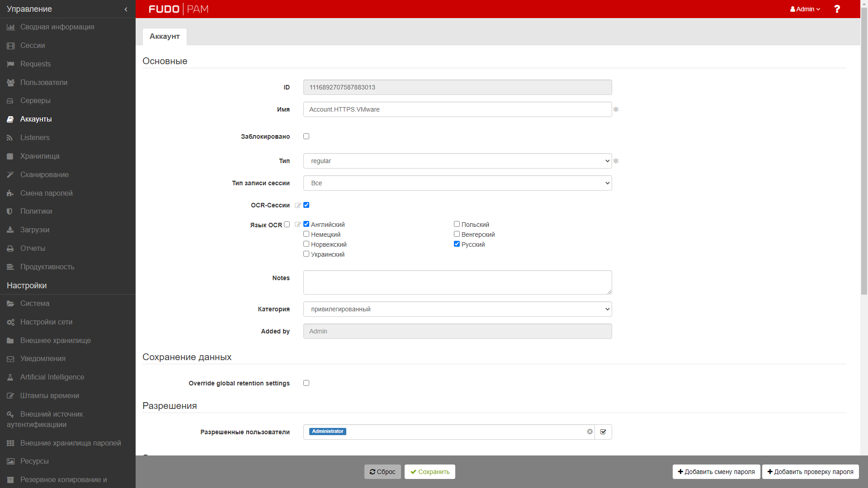This screenshot has height=488, width=868.
Task: Collapse the sidebar with the chevron arrow
Action: click(126, 9)
